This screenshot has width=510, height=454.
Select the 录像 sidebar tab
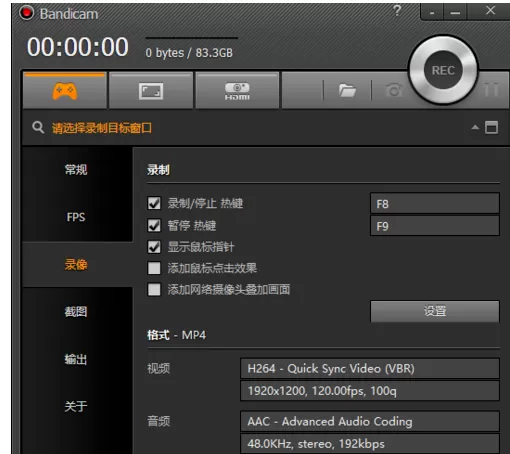(x=76, y=265)
